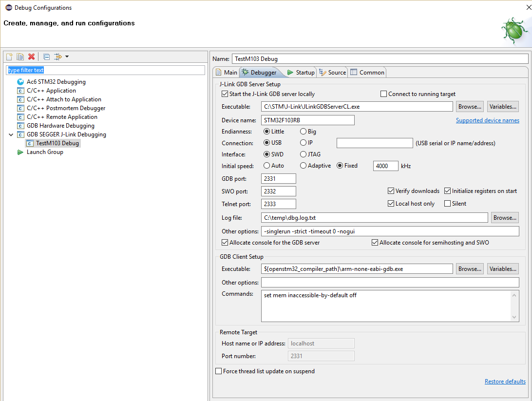The image size is (532, 401).
Task: Open the Main tab
Action: [227, 72]
